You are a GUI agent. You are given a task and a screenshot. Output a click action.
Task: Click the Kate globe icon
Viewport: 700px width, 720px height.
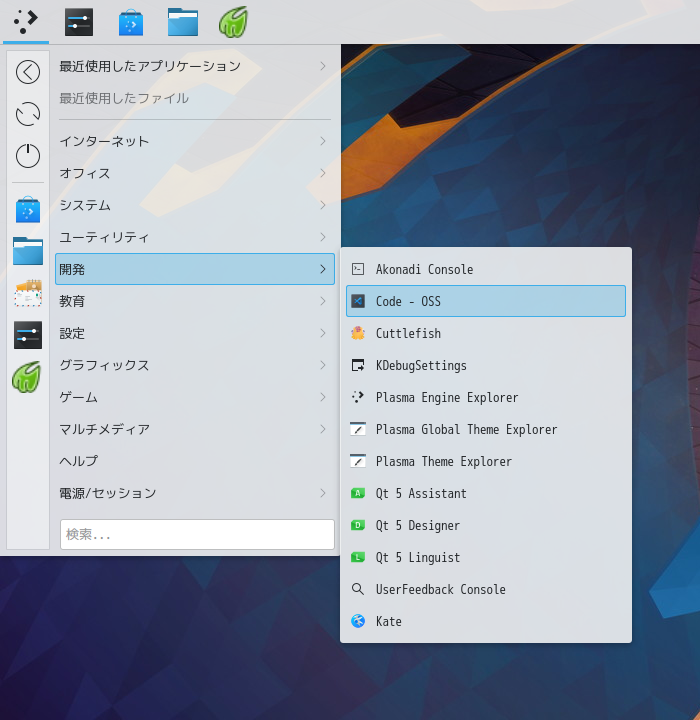pyautogui.click(x=358, y=621)
